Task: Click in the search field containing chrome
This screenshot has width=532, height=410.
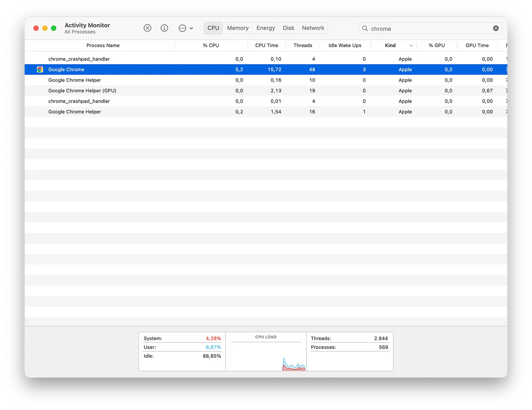Action: tap(427, 28)
